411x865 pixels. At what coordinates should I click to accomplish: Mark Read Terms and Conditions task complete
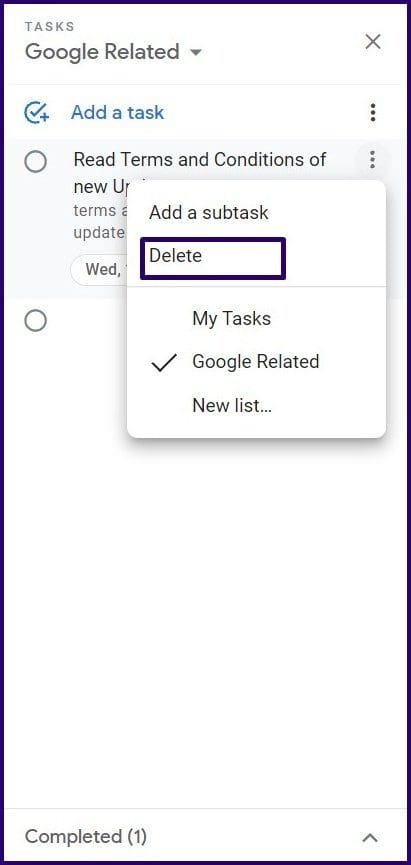pyautogui.click(x=36, y=162)
